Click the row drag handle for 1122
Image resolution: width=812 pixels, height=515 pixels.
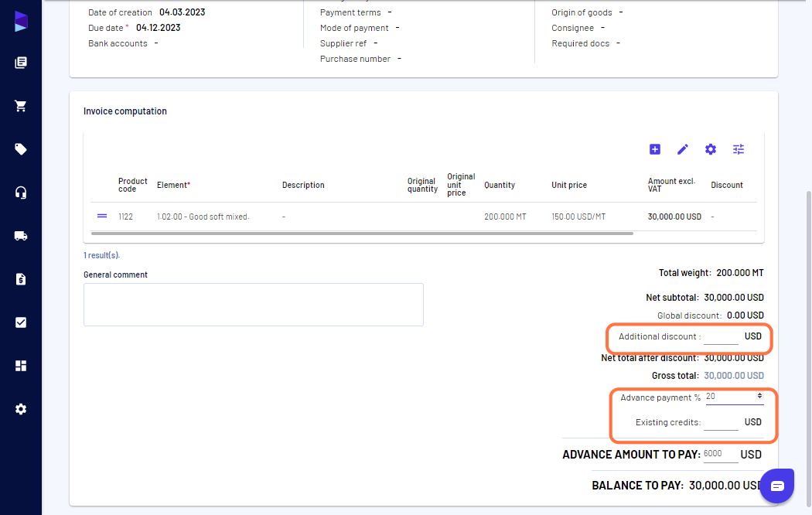point(102,217)
